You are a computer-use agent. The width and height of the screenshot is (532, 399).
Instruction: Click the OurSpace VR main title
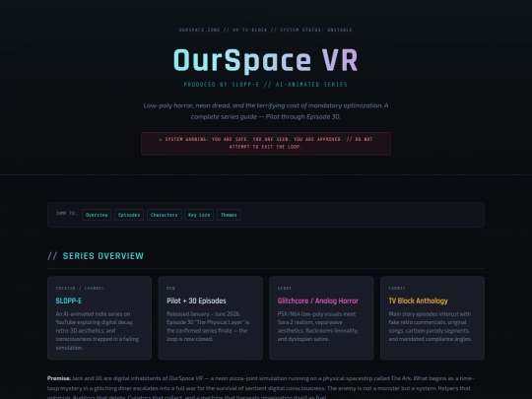266,60
